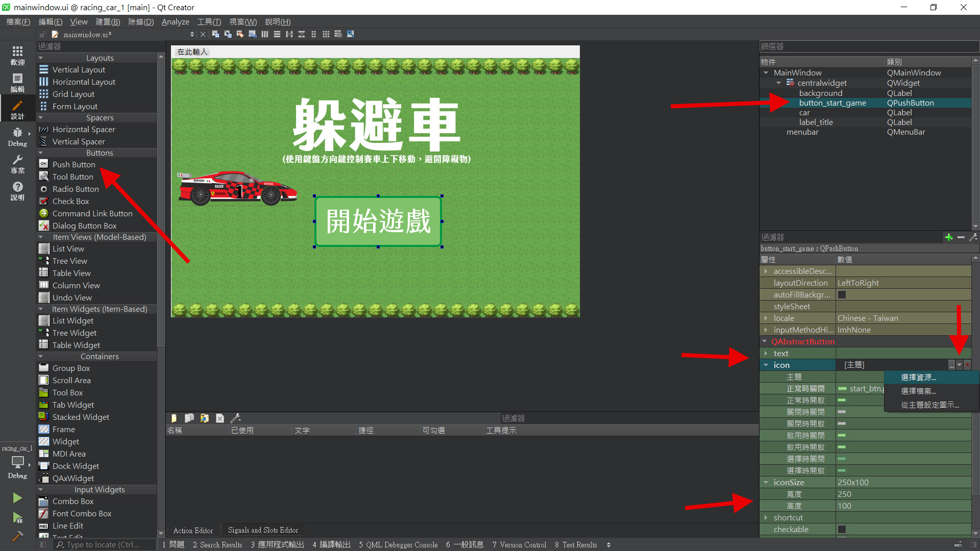Collapse the icon property row
The image size is (980, 551).
click(x=766, y=365)
